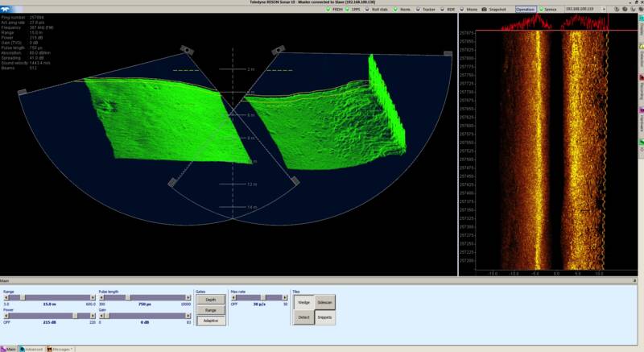644x352 pixels.
Task: Toggle the 1PPS status indicator
Action: 347,9
